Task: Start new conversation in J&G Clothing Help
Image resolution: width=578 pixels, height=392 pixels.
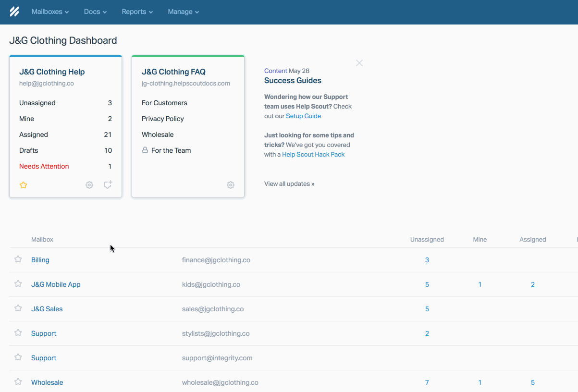Action: pos(108,184)
